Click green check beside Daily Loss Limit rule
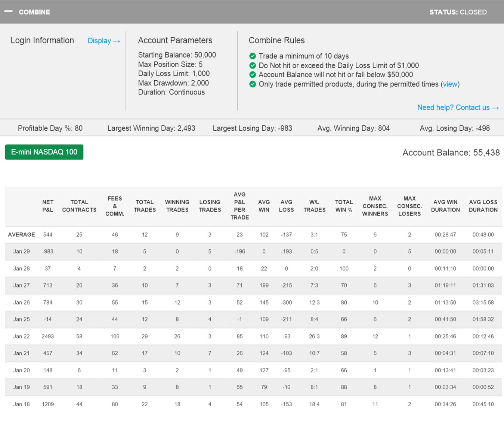 coord(253,65)
